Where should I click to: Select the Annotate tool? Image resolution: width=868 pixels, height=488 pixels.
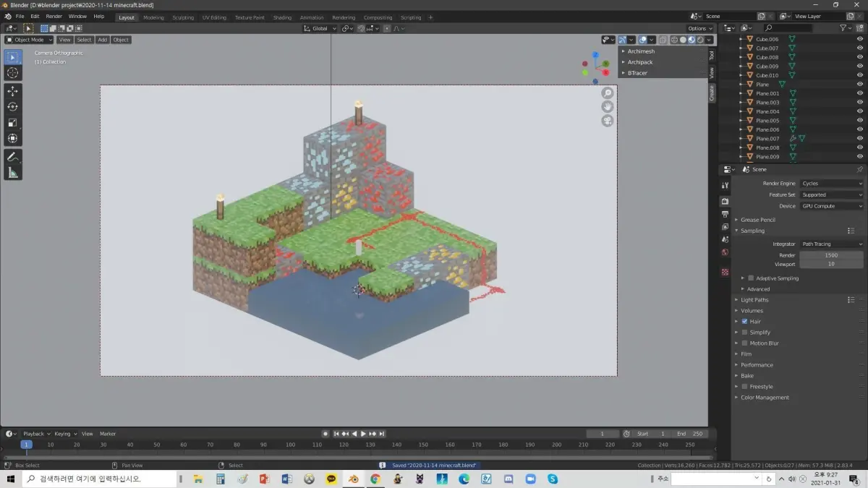[x=12, y=157]
